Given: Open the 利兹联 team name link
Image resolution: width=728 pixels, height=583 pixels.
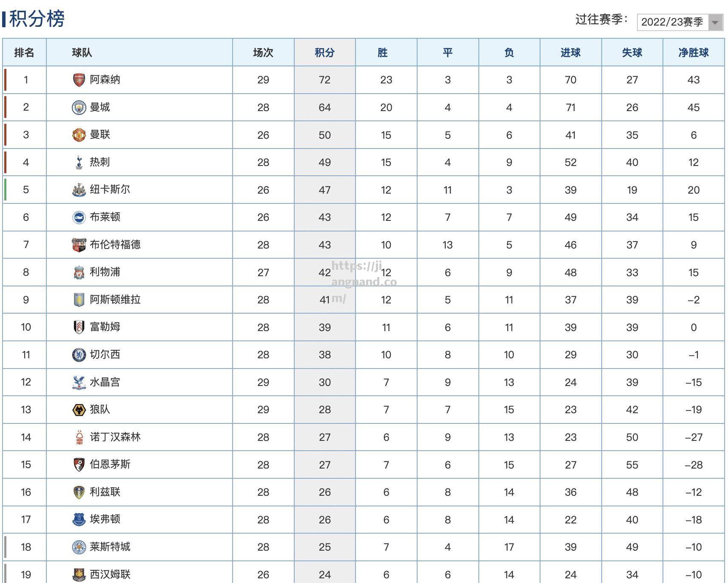Looking at the screenshot, I should 105,492.
